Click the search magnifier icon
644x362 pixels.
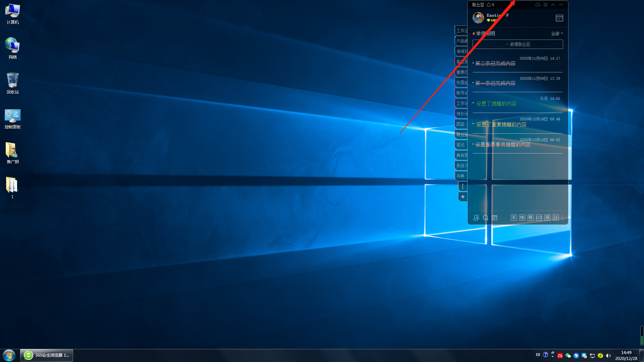click(x=485, y=218)
